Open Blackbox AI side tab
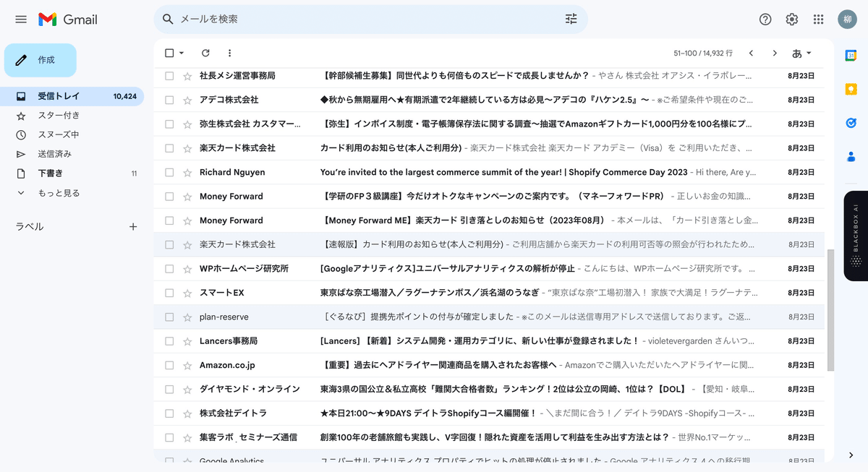This screenshot has width=868, height=472. pos(856,236)
